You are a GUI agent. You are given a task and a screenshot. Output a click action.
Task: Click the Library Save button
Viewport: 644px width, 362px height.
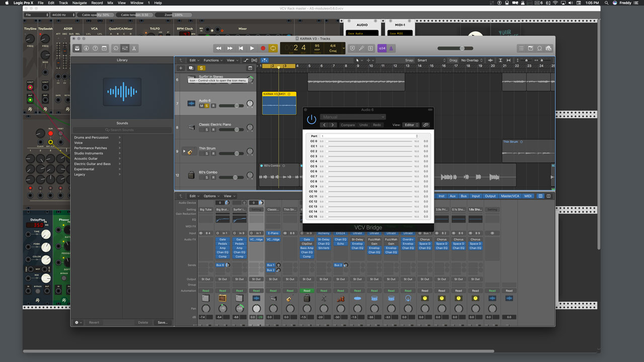[163, 322]
